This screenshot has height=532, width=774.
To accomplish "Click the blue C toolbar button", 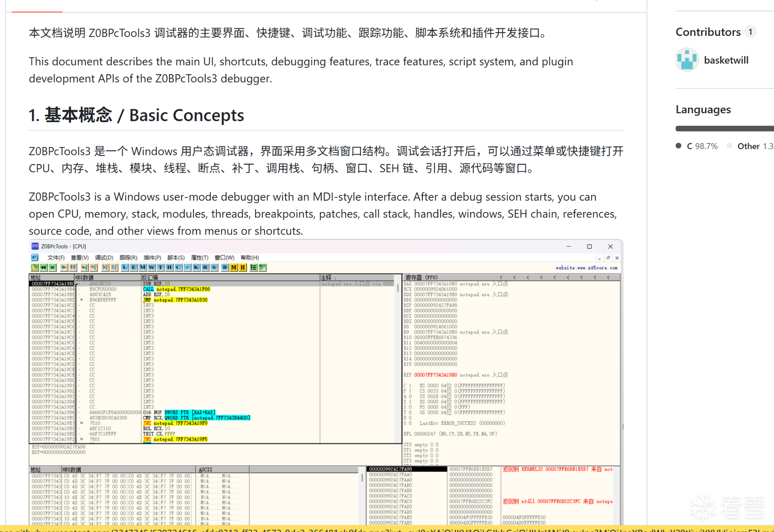I will (178, 267).
